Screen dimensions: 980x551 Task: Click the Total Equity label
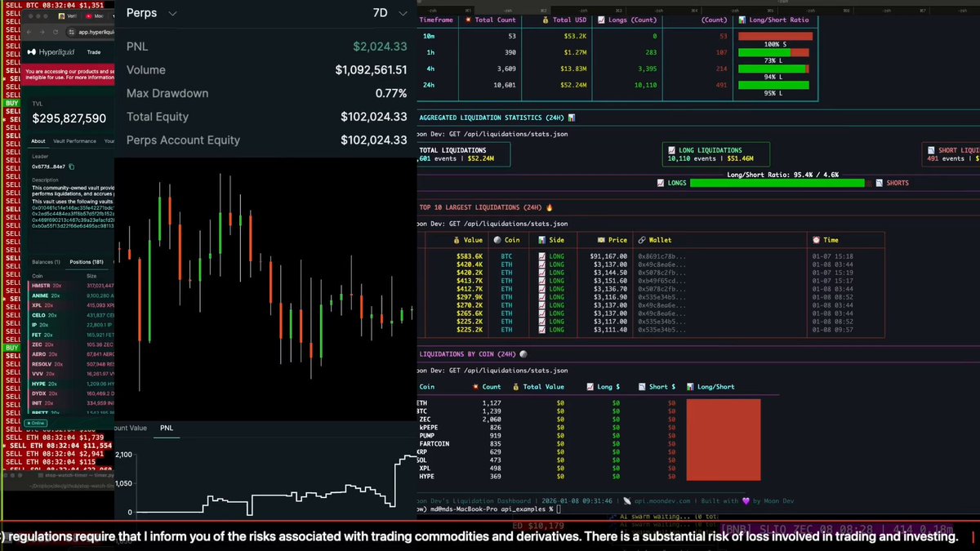[158, 117]
